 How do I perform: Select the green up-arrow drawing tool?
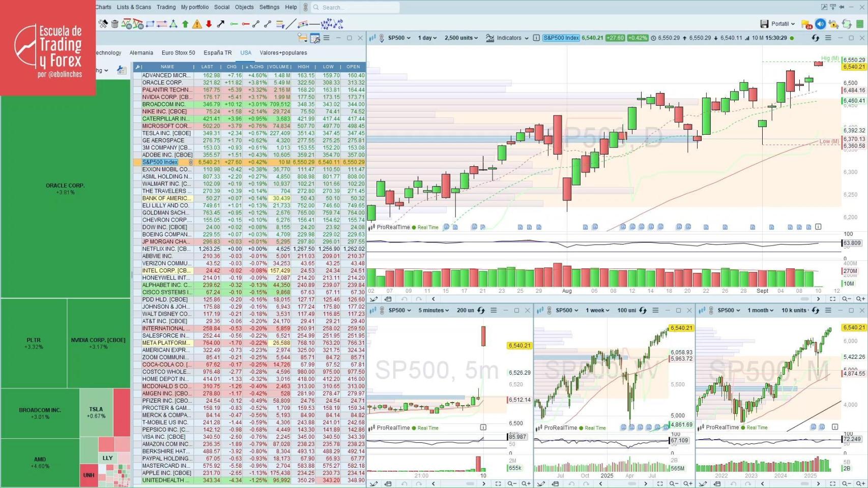(x=185, y=23)
